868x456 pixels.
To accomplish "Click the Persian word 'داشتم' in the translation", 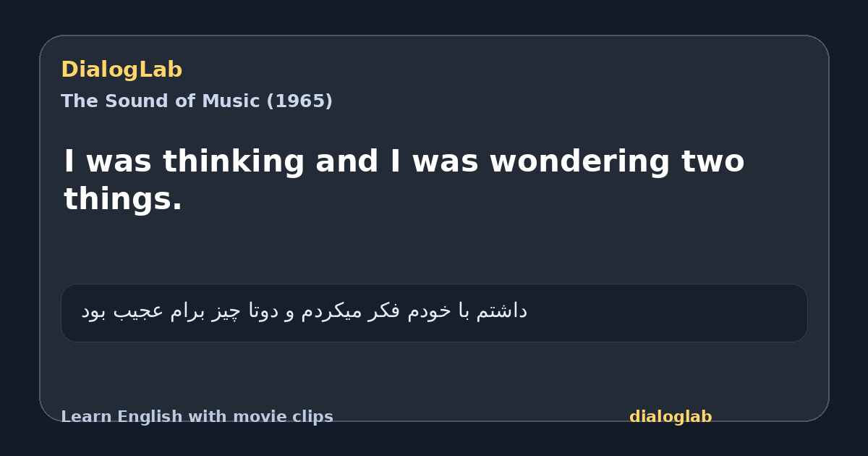I will [x=503, y=311].
